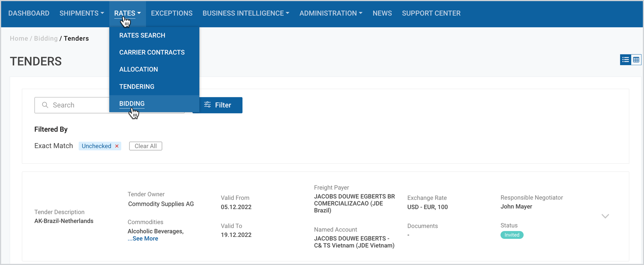Open the Administration dropdown menu
Screen dimensions: 644x265
point(331,13)
